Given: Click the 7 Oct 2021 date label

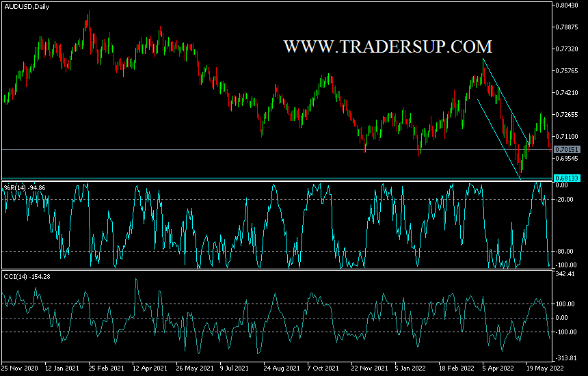Looking at the screenshot, I should pos(323,368).
